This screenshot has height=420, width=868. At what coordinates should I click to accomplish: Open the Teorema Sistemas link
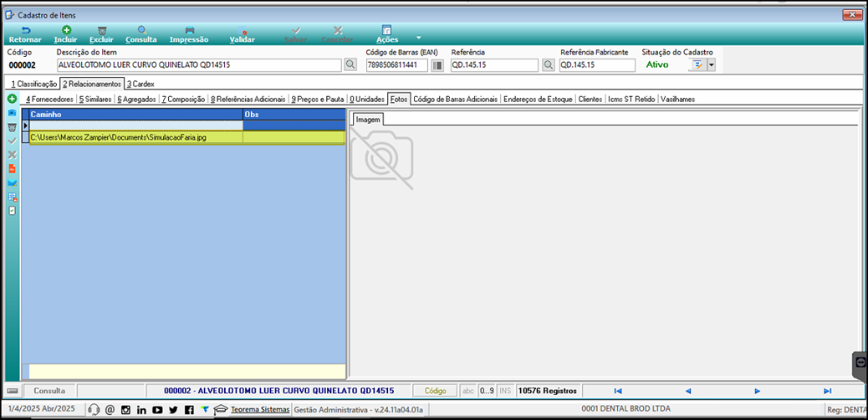(260, 410)
